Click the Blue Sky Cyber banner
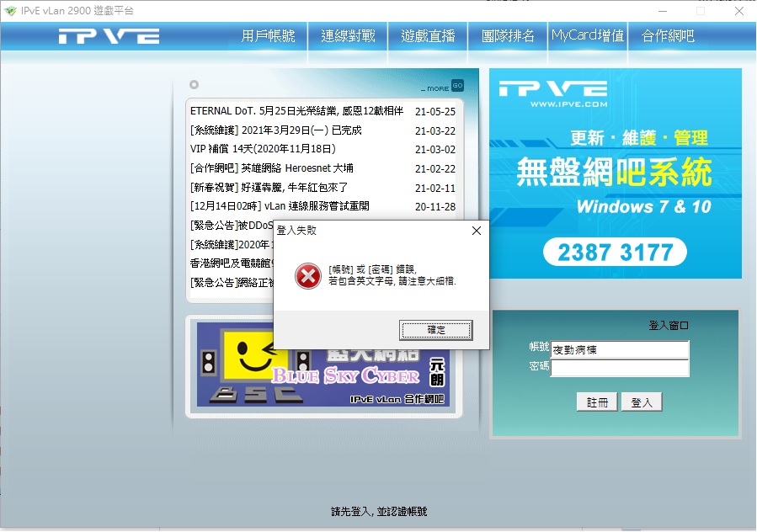This screenshot has height=532, width=757. (323, 365)
